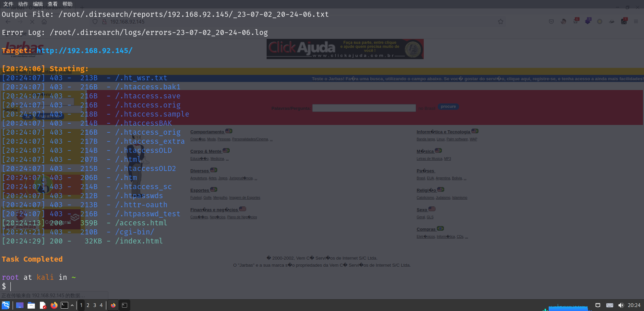Image resolution: width=644 pixels, height=311 pixels.
Task: Open the text editor launcher in panel
Action: click(43, 305)
